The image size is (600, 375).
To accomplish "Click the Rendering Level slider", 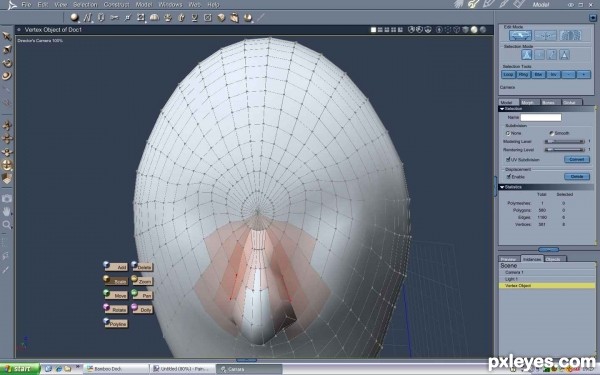I will tap(565, 150).
